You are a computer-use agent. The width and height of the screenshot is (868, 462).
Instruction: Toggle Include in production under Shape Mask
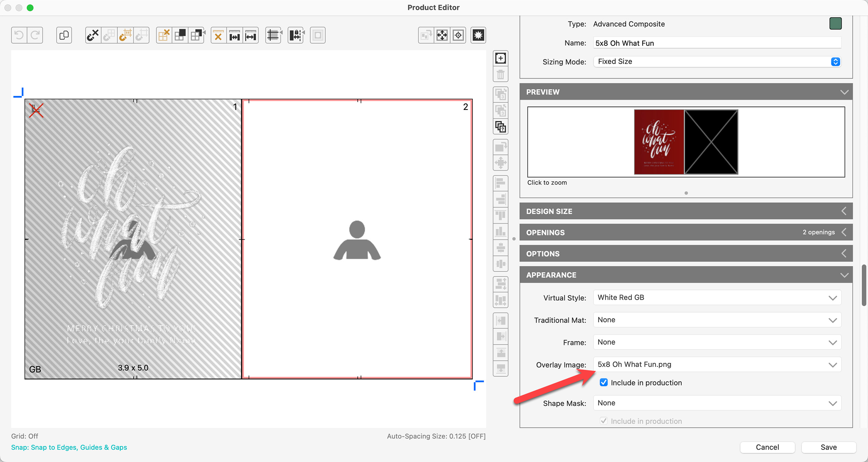(604, 421)
